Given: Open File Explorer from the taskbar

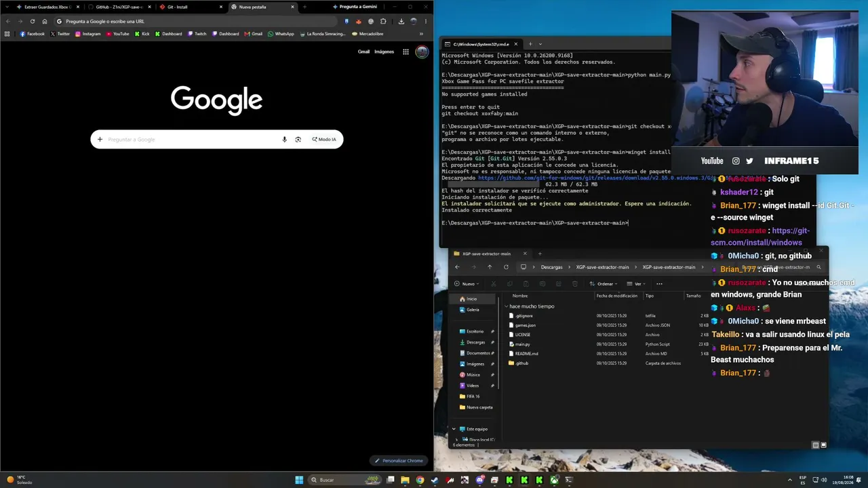Looking at the screenshot, I should pyautogui.click(x=405, y=480).
